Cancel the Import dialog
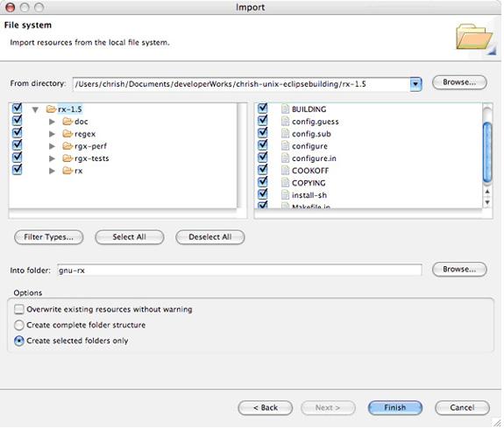504x429 pixels. click(x=462, y=408)
